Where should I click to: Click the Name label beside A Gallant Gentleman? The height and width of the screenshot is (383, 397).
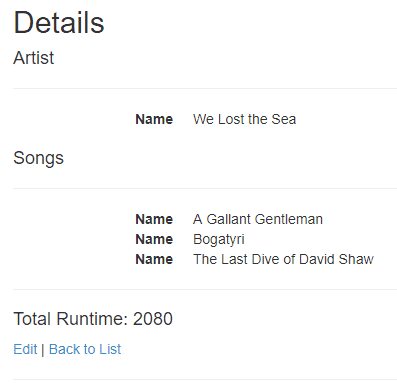[154, 219]
